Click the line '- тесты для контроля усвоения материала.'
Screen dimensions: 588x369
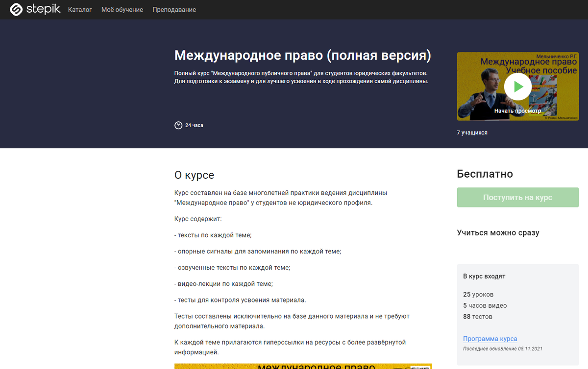pyautogui.click(x=240, y=300)
